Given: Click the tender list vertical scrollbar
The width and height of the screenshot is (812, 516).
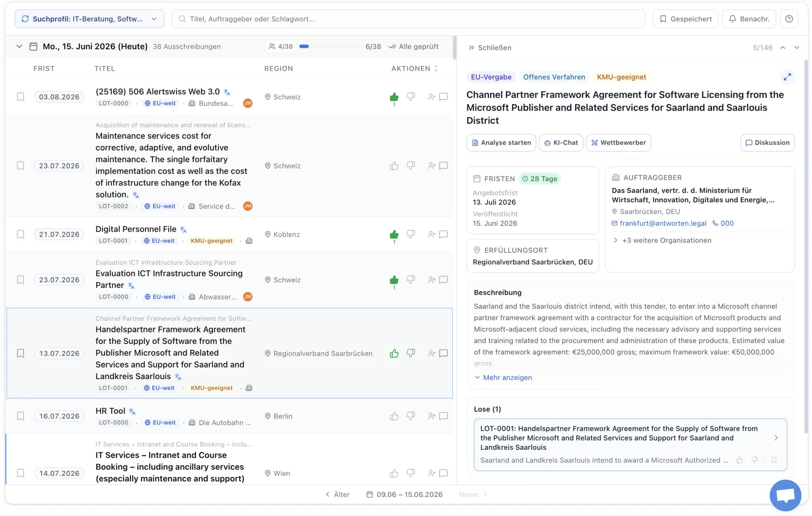Looking at the screenshot, I should (x=454, y=47).
